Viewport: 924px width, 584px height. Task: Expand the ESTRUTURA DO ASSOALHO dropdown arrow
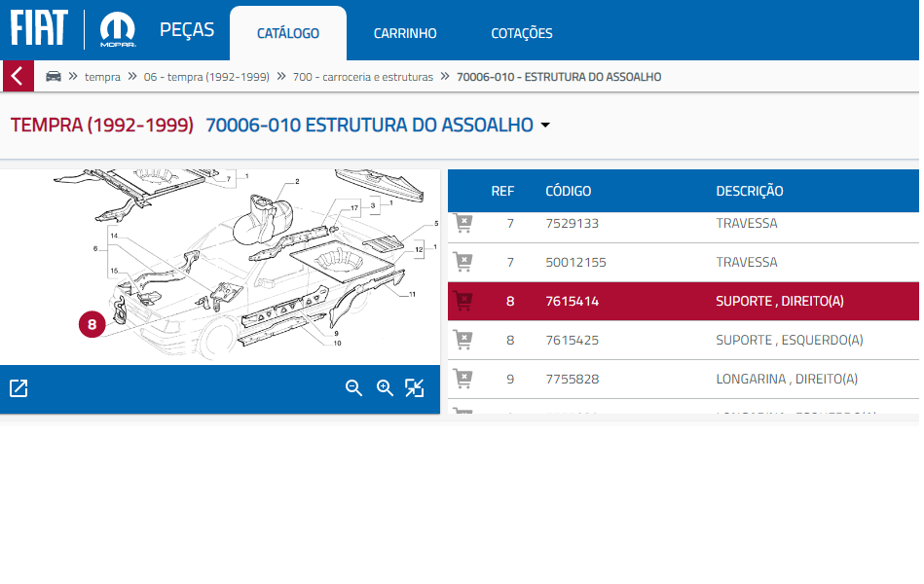click(545, 126)
